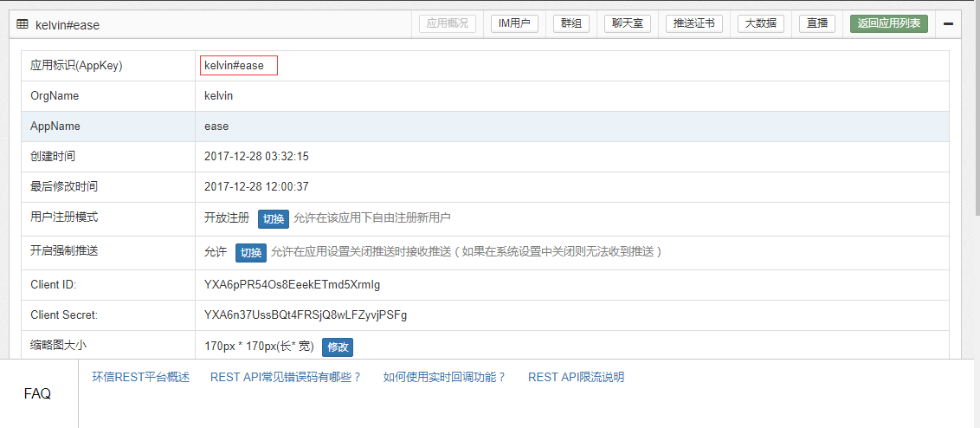
Task: Click the 缩略图大小 label
Action: click(x=58, y=344)
